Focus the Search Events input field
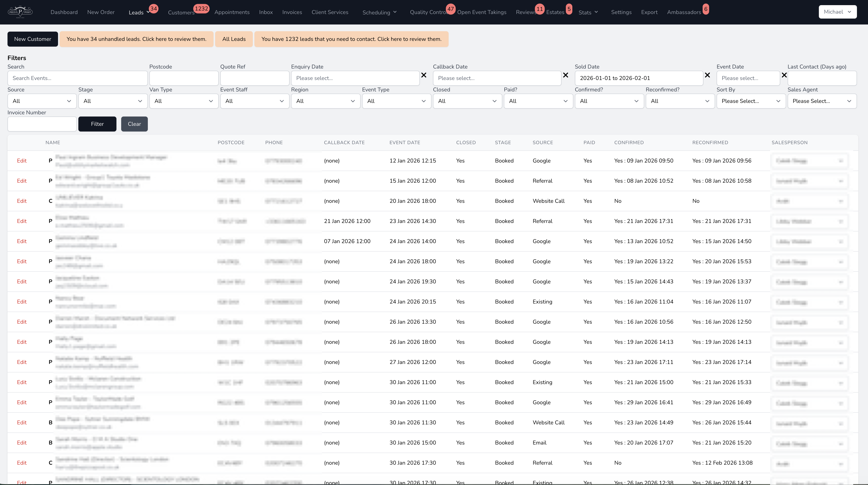The height and width of the screenshot is (485, 868). click(x=77, y=78)
